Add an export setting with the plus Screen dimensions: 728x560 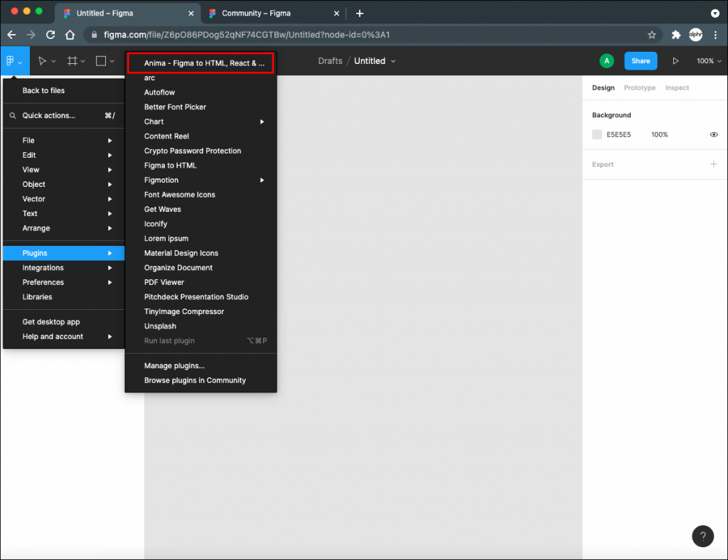[x=714, y=164]
